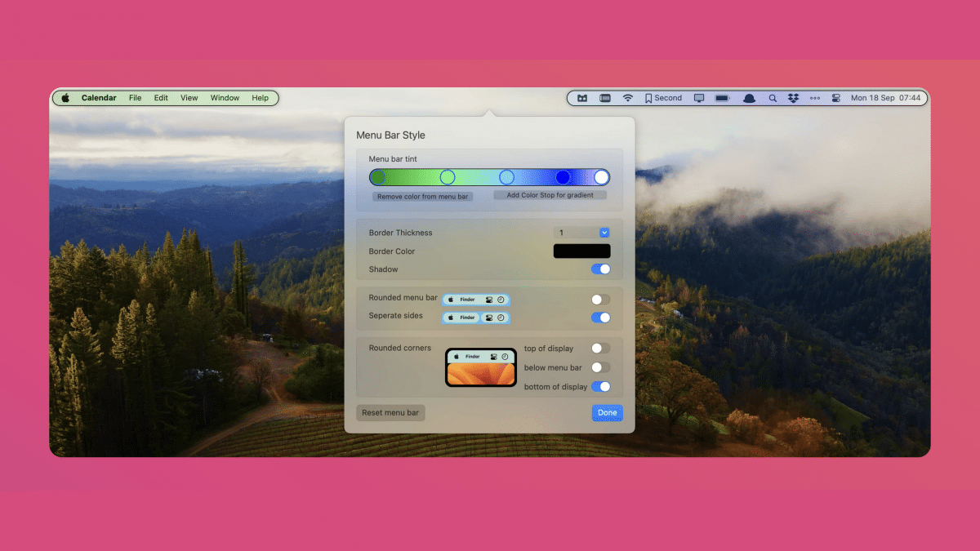Open the Apple menu
Screen dimensions: 980x551
(x=65, y=98)
